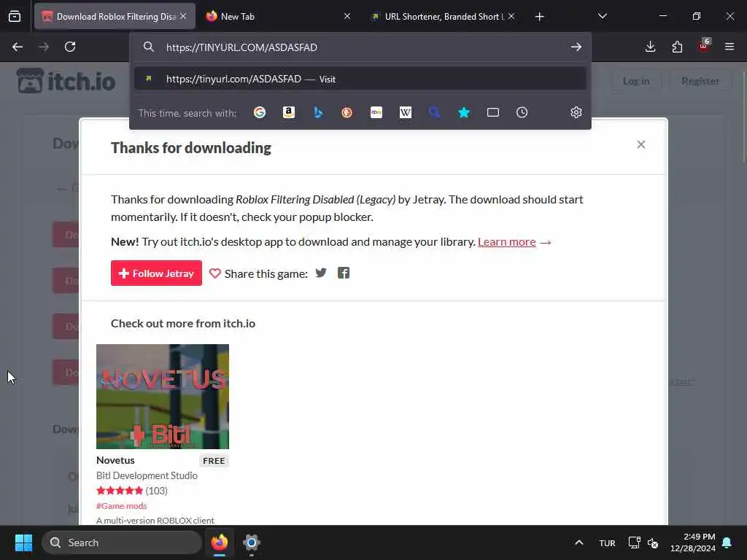The height and width of the screenshot is (560, 747).
Task: Open search settings gear icon
Action: point(576,112)
